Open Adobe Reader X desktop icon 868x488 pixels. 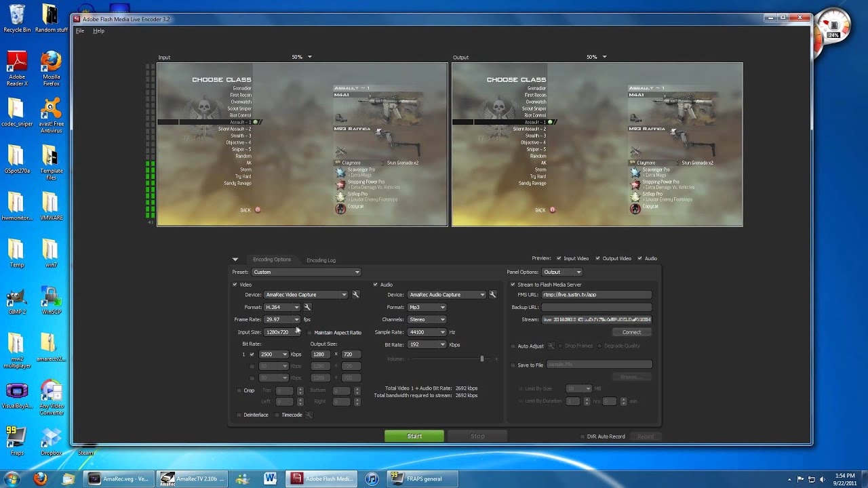[17, 68]
